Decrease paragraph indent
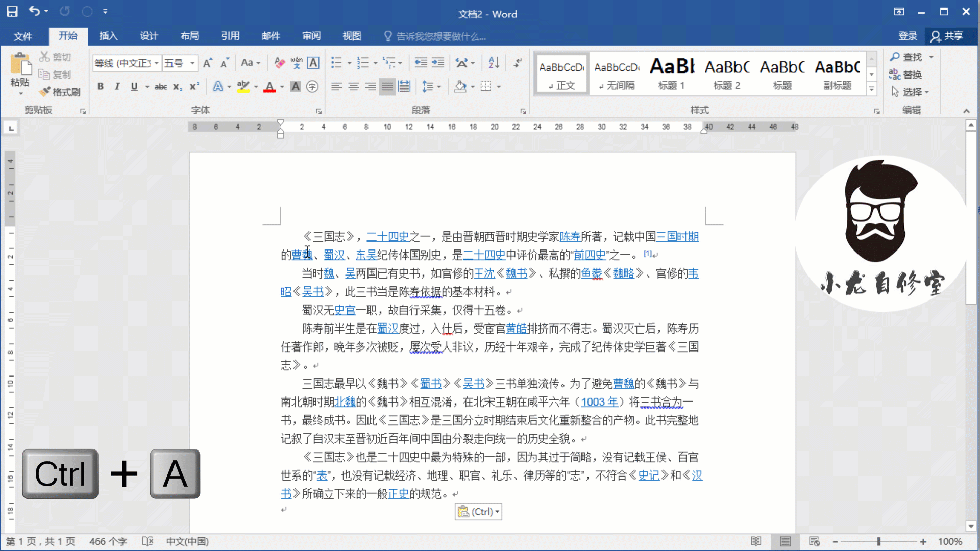The image size is (980, 551). pos(421,63)
